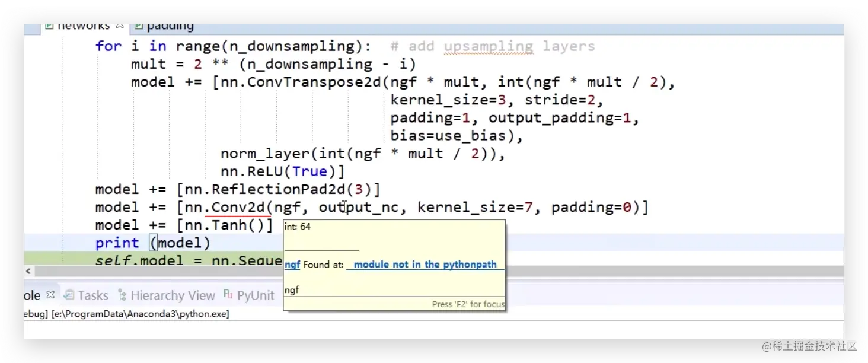Click 'nn.ReLU(True)' in the code
This screenshot has width=868, height=363.
tap(278, 171)
